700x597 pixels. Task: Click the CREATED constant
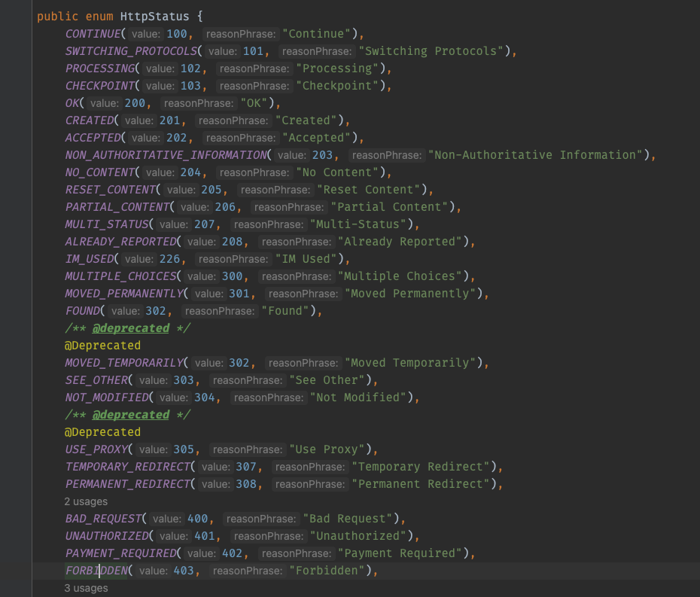tap(90, 120)
